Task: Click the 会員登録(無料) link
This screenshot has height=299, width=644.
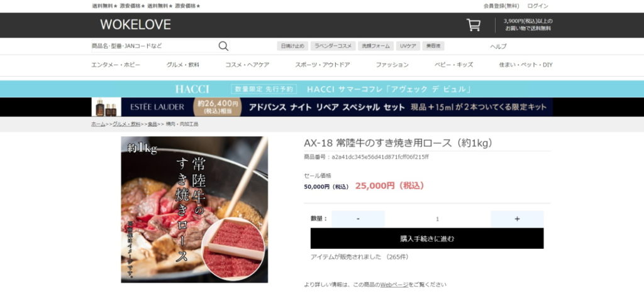Action: click(x=501, y=6)
